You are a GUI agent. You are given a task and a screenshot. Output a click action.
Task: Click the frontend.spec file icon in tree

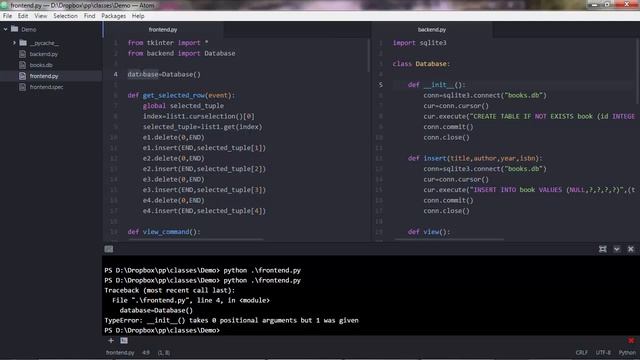[x=22, y=87]
